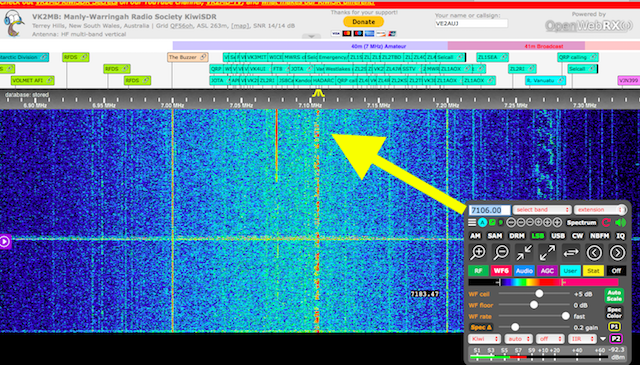Select DRM mode
The width and height of the screenshot is (640, 365).
click(516, 236)
